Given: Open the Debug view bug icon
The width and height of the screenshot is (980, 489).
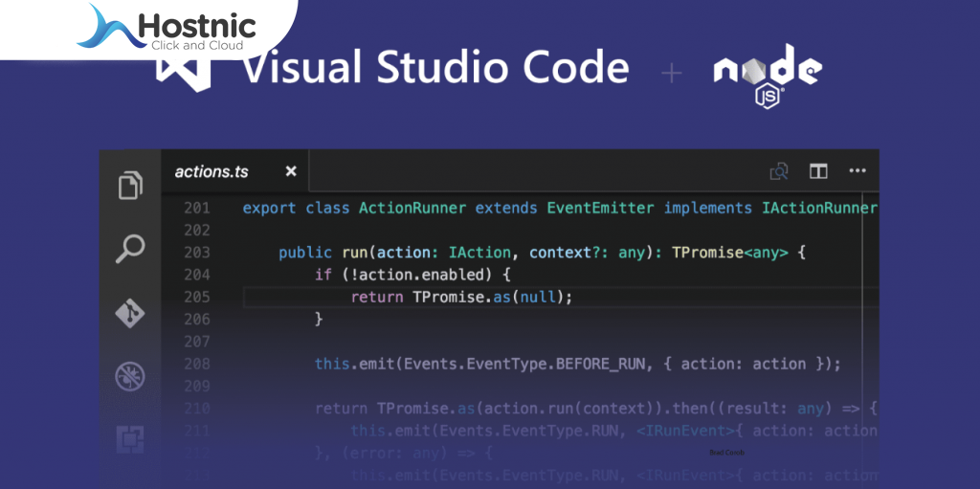Looking at the screenshot, I should pos(130,376).
